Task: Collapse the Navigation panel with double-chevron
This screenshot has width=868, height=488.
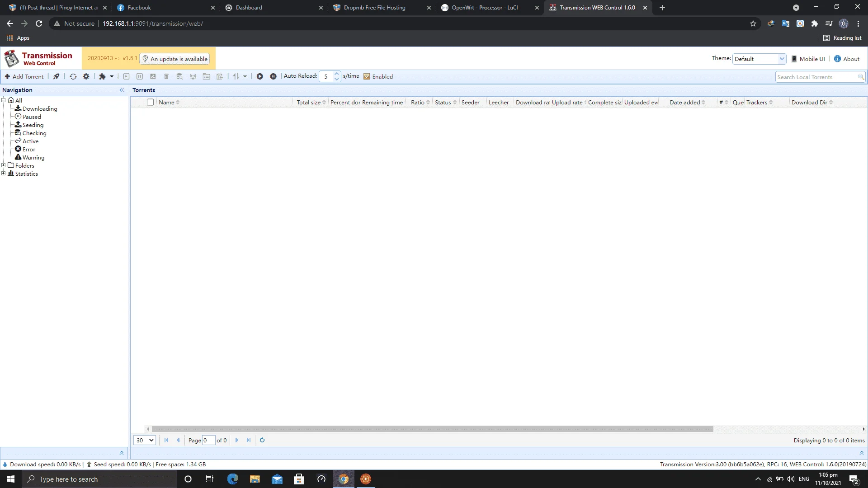Action: point(122,90)
